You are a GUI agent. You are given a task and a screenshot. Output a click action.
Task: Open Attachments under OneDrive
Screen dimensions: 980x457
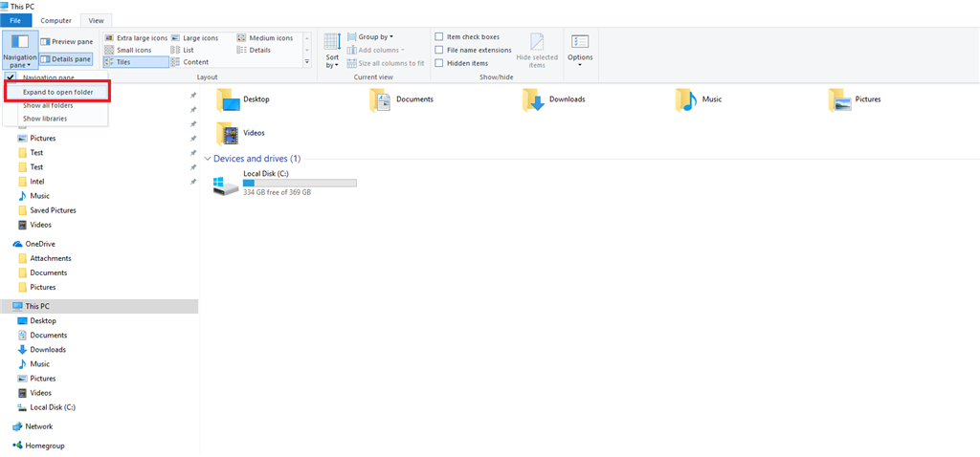coord(51,258)
